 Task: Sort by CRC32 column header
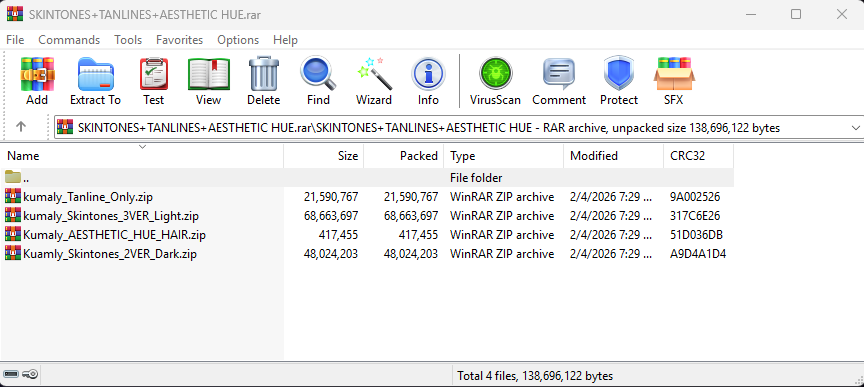(x=698, y=156)
